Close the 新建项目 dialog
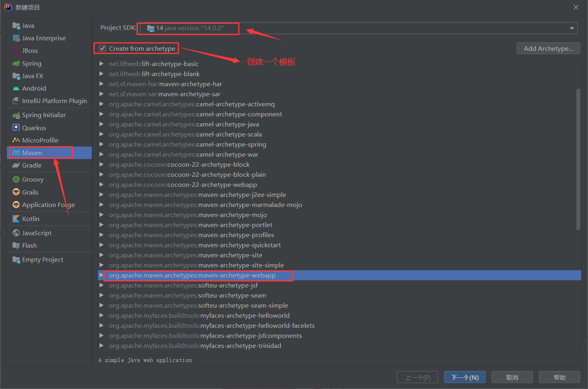Image resolution: width=588 pixels, height=389 pixels. (576, 7)
